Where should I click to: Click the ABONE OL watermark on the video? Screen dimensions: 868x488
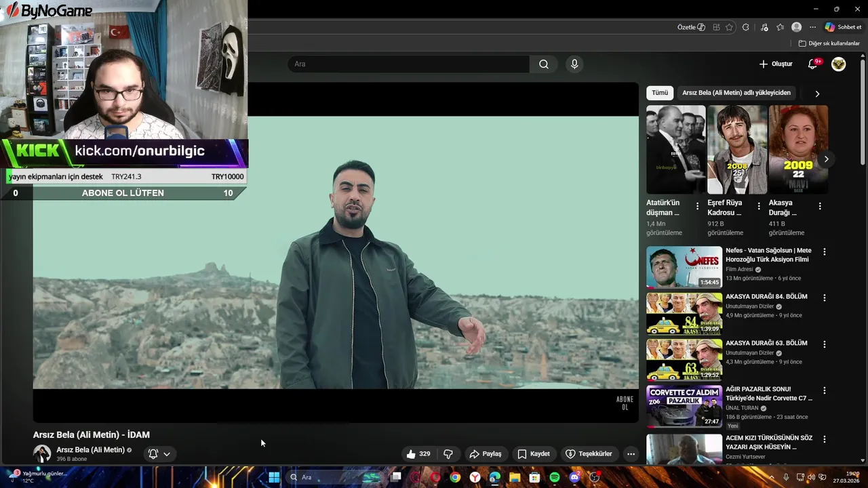pos(625,403)
